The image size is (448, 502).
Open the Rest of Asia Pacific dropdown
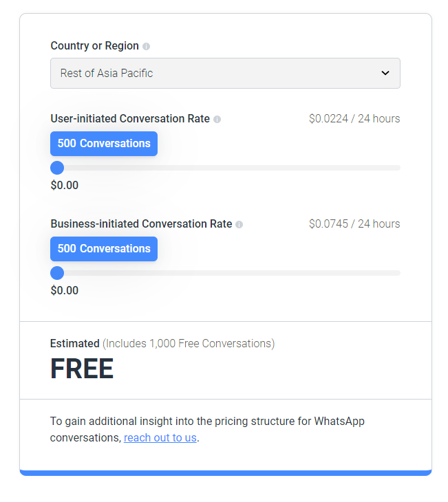[x=225, y=74]
